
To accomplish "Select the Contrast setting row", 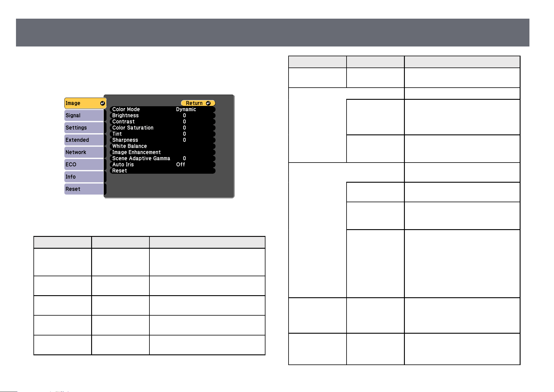I will [x=162, y=122].
